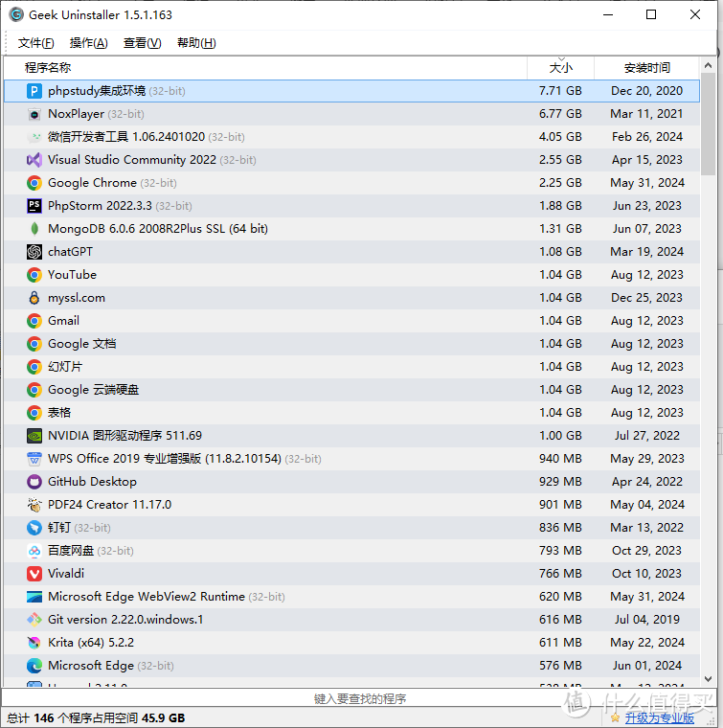Click the Visual Studio Community 2022 icon
The image size is (723, 728).
coord(34,160)
